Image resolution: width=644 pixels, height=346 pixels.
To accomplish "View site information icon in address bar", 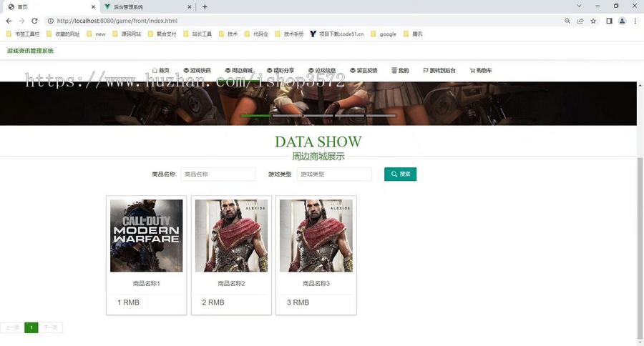I will [x=51, y=21].
